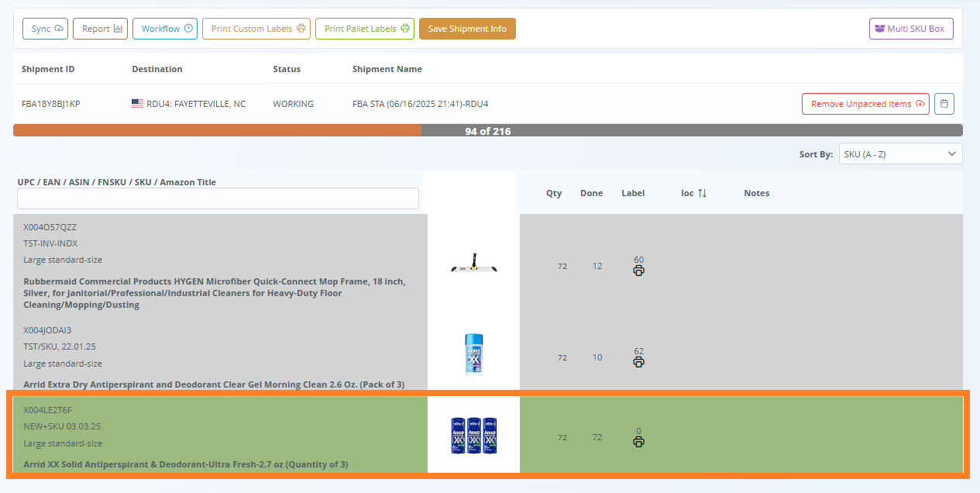Click the printer icon on Print Custom Labels
The width and height of the screenshot is (980, 493).
(301, 28)
